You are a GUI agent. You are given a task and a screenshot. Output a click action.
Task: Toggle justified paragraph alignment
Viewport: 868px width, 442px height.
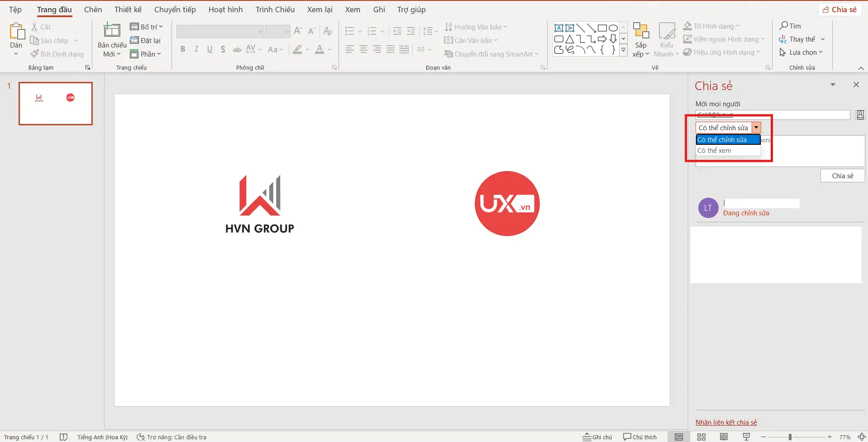pos(391,49)
